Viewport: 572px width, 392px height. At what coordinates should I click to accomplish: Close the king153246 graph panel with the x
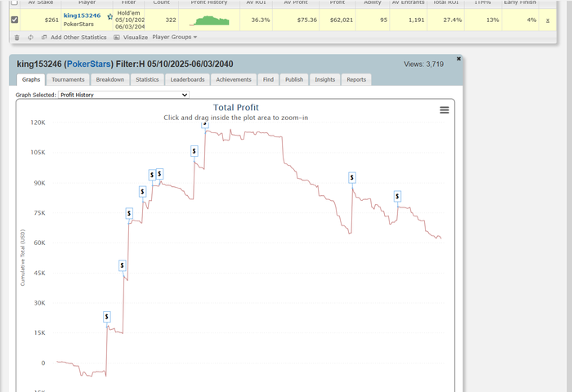[458, 59]
